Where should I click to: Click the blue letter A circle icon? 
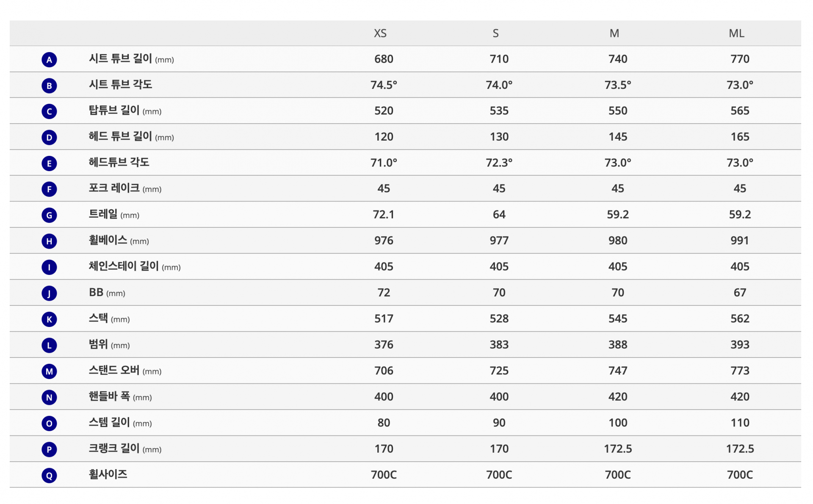[x=49, y=60]
